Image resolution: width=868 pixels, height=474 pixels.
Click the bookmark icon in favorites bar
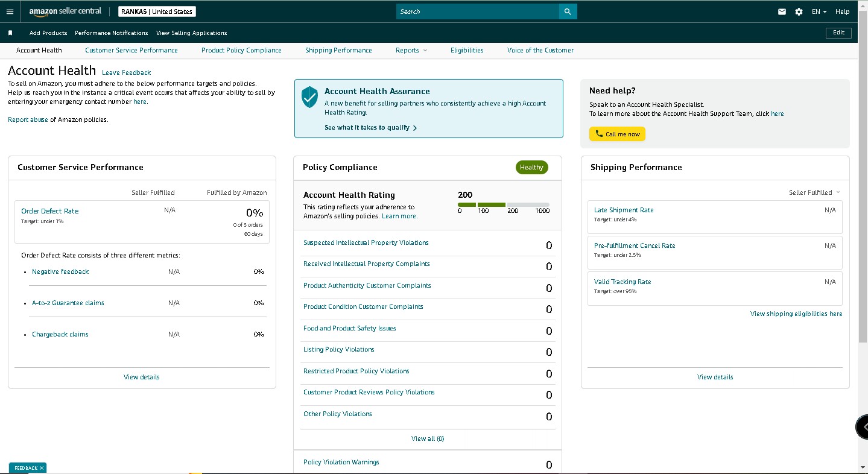point(10,33)
